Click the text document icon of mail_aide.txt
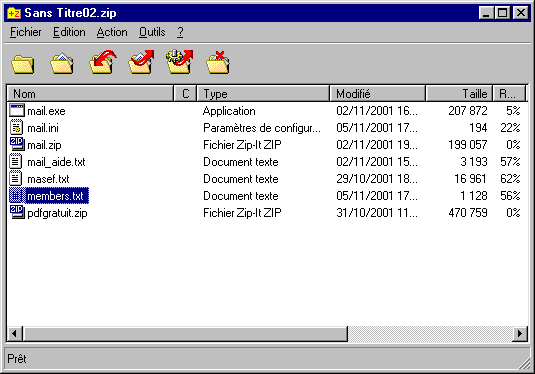The image size is (535, 374). [x=15, y=161]
